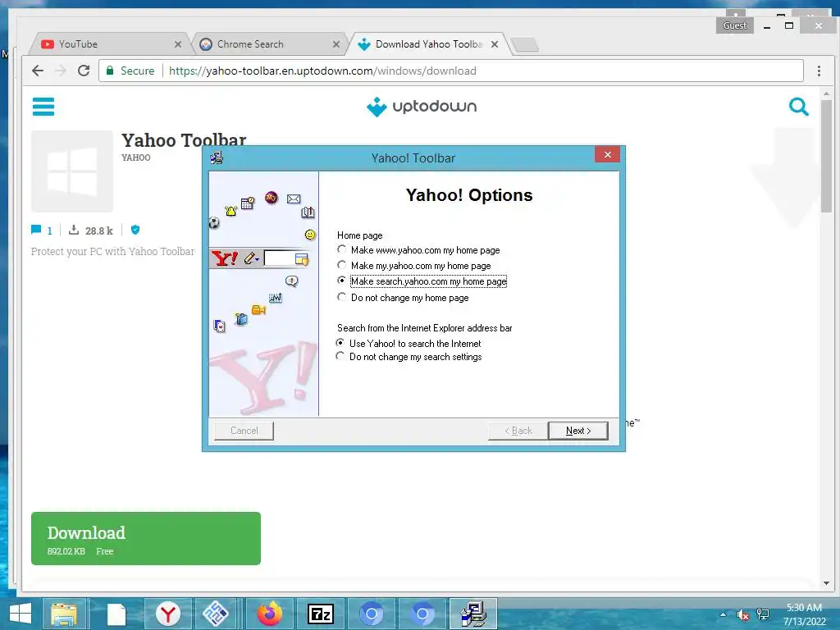Click the network tray icon
The height and width of the screenshot is (630, 840).
click(x=762, y=614)
